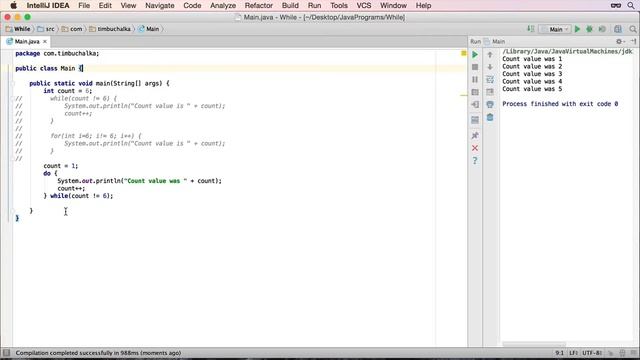The width and height of the screenshot is (640, 360).
Task: Click the 9:1 cursor position indicator
Action: (559, 353)
